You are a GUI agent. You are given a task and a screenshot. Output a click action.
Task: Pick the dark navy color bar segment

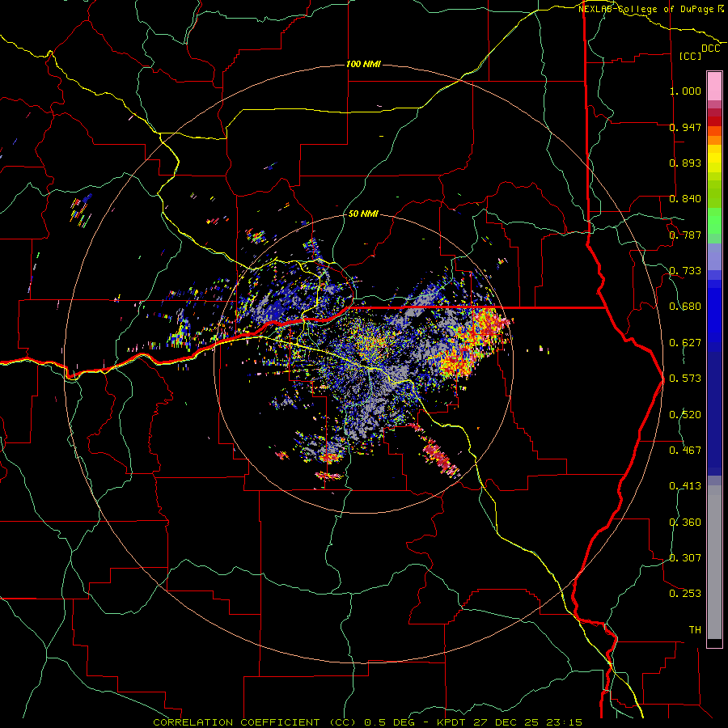click(x=714, y=408)
